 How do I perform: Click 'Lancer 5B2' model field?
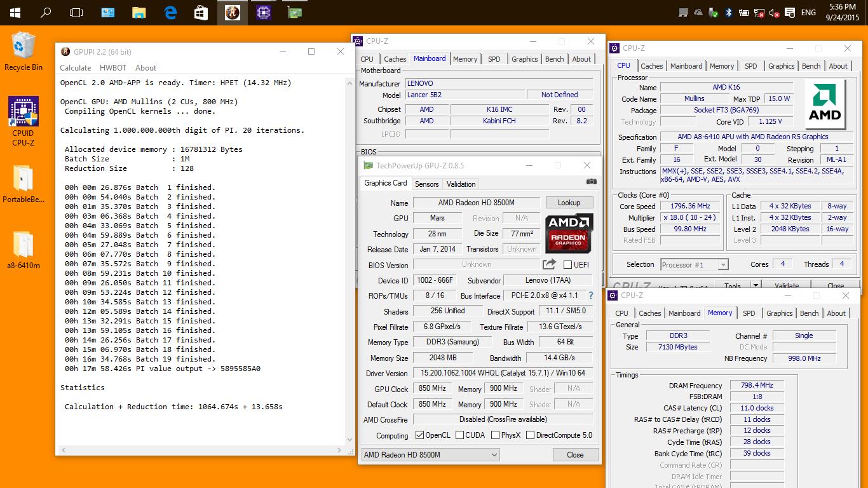click(464, 95)
